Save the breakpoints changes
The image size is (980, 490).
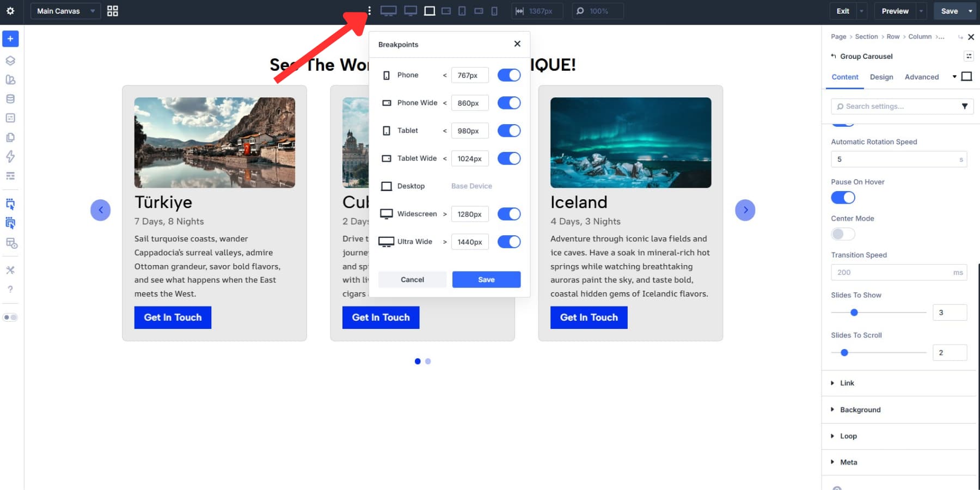point(486,279)
